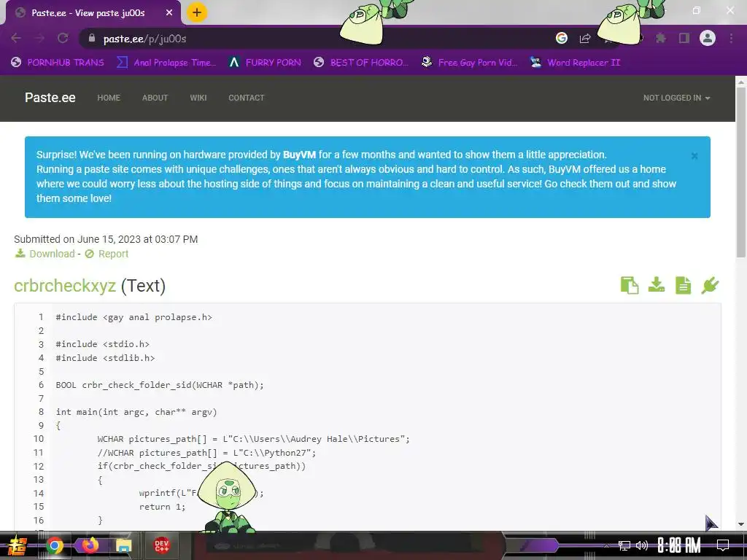Click the page scrollbar down arrow
747x560 pixels.
[741, 524]
